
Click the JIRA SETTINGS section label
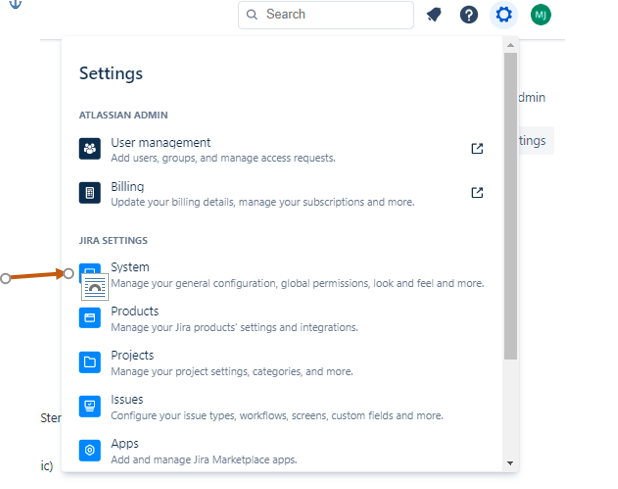coord(114,241)
